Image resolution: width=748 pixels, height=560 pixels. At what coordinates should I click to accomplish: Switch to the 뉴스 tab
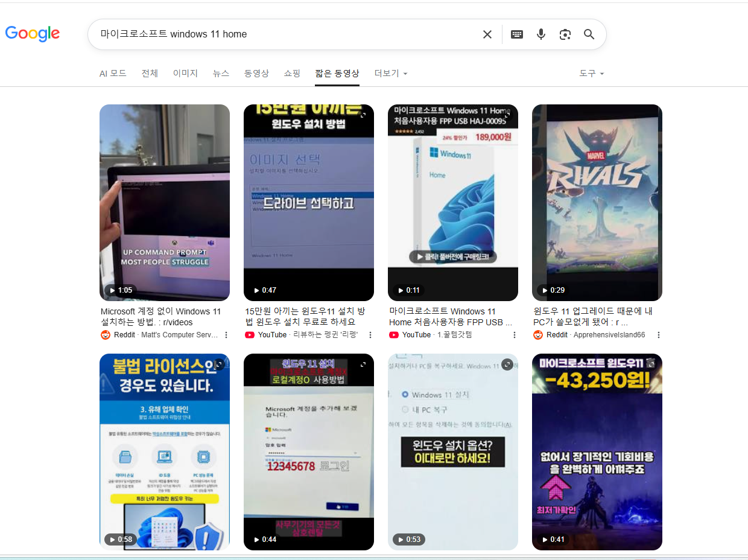click(221, 74)
